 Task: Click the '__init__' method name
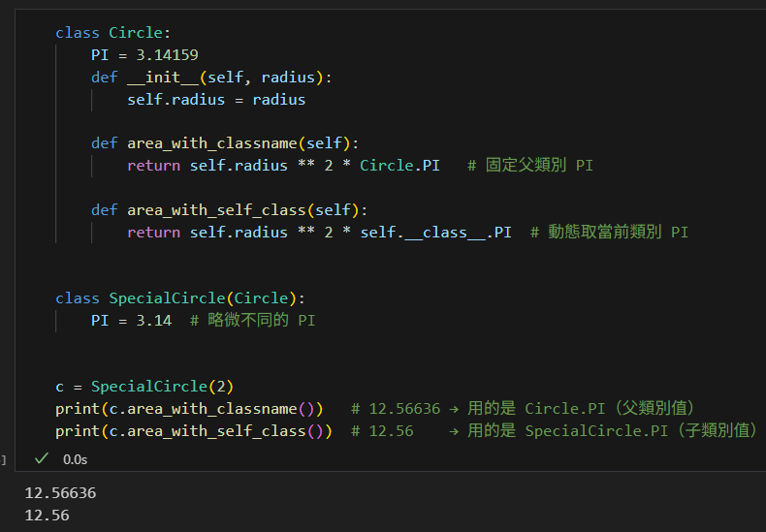pos(163,78)
